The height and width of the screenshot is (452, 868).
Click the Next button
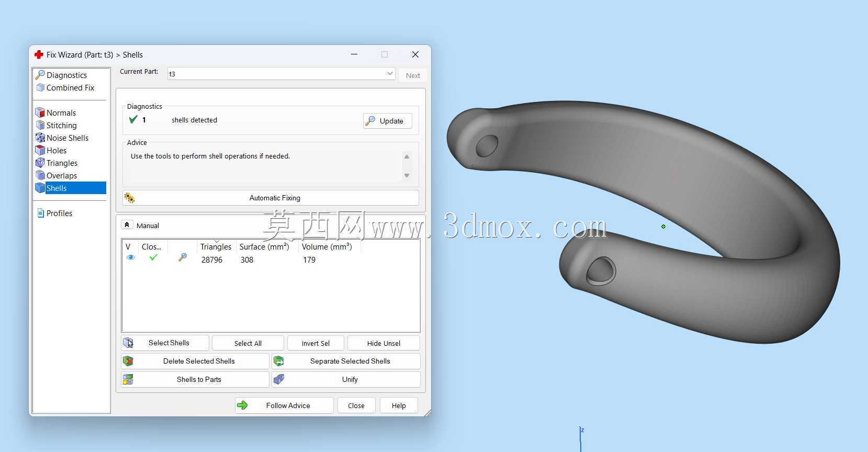pos(413,75)
